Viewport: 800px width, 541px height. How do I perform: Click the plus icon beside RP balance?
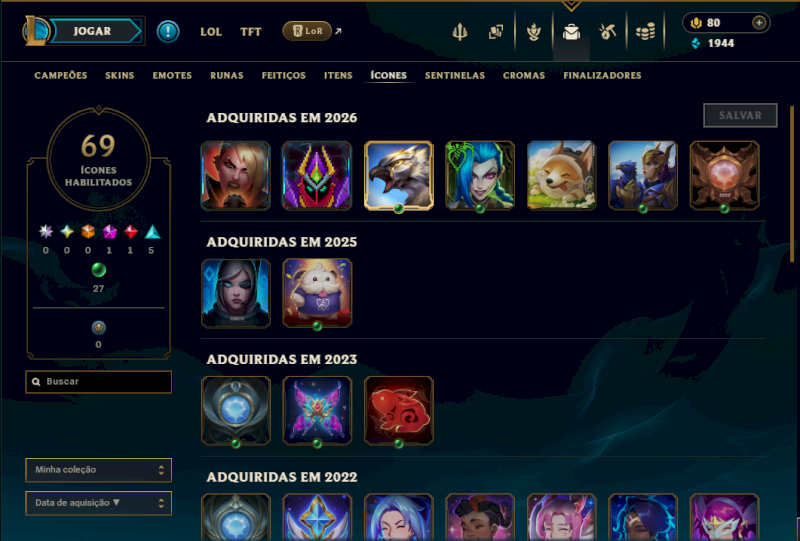[759, 23]
